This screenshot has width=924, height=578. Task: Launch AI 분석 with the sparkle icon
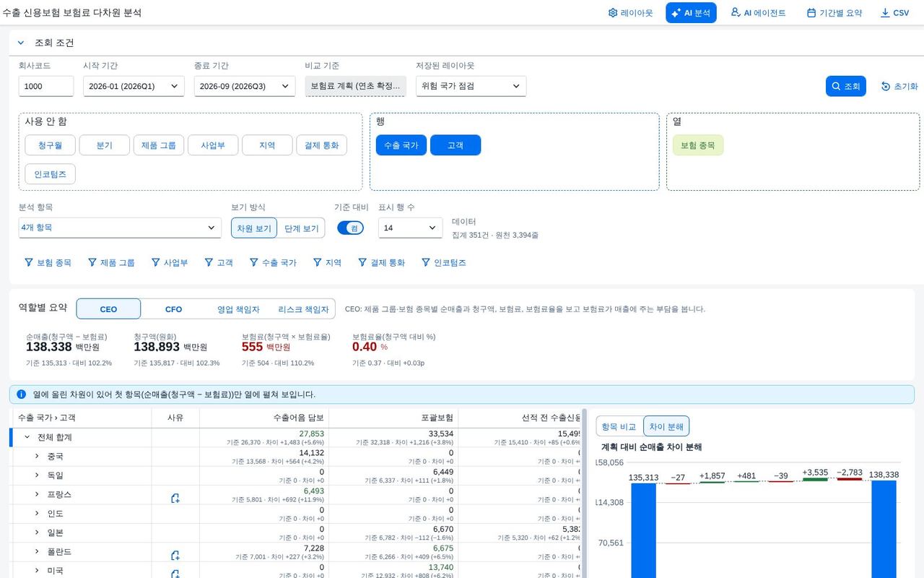tap(691, 13)
